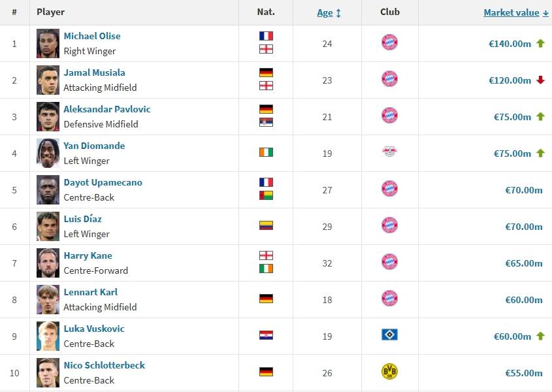Screen dimensions: 552x392
Task: Click red down arrow beside Jamal Musiala value
Action: pyautogui.click(x=540, y=80)
